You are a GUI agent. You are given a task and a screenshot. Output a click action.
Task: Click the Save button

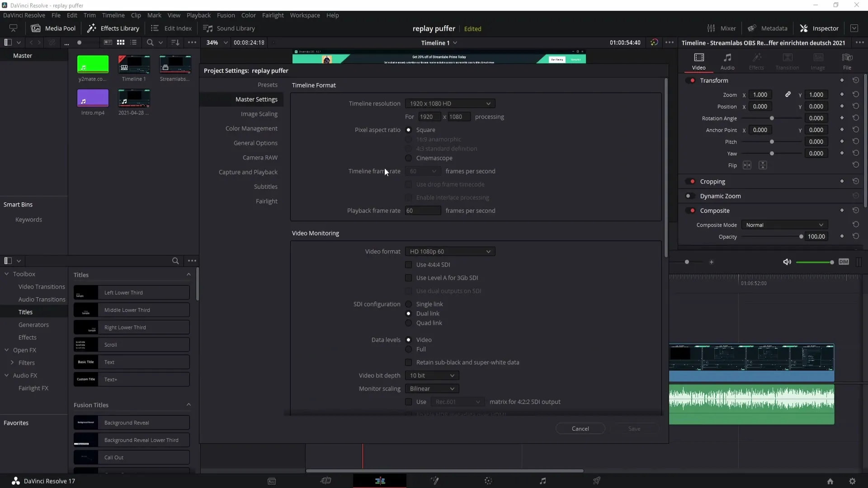click(x=634, y=428)
